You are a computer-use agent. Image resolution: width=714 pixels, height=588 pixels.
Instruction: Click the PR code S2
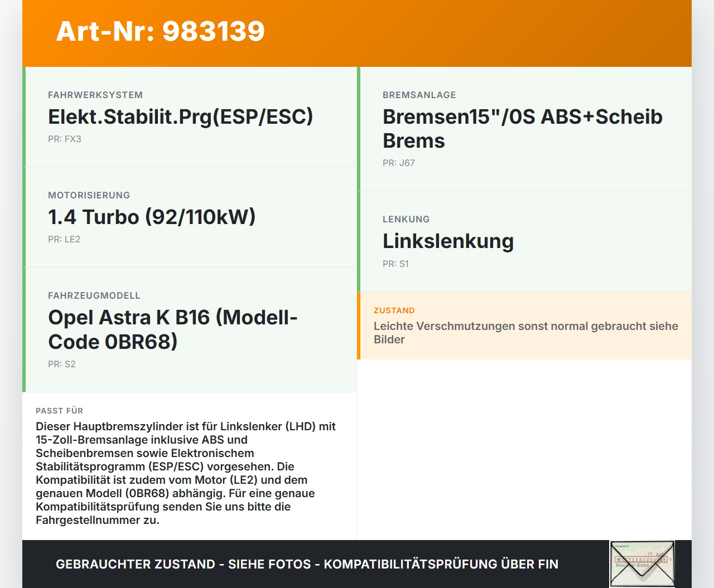click(x=61, y=364)
